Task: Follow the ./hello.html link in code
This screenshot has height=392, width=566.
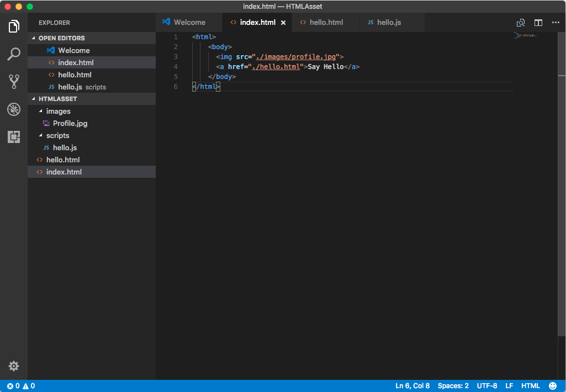Action: coord(276,67)
